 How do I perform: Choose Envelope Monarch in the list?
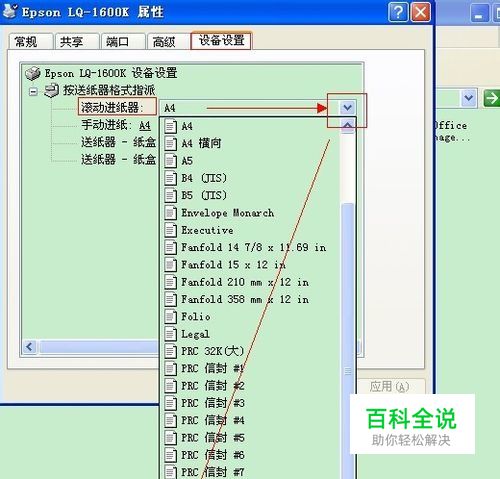pos(251,213)
